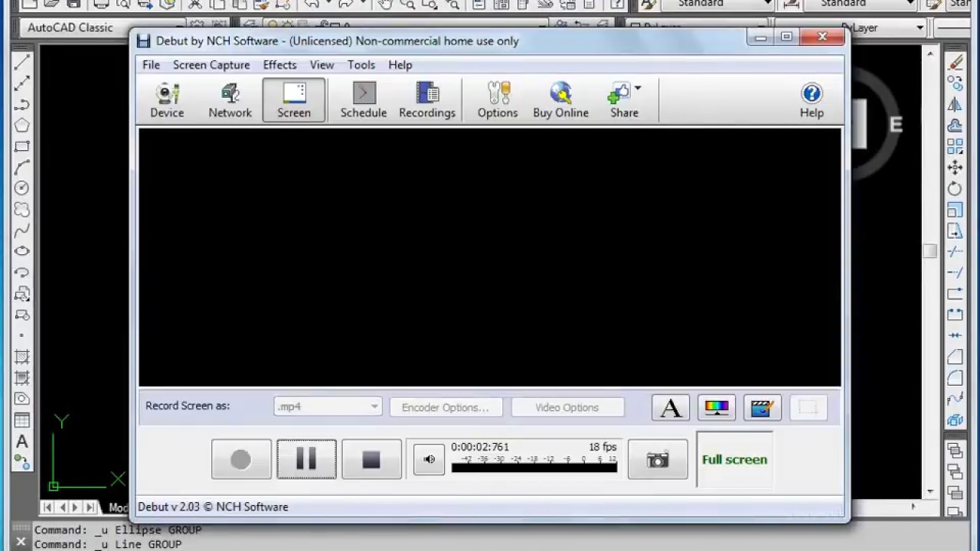980x551 pixels.
Task: Select AutoCAD Ellipse tool
Action: click(21, 251)
